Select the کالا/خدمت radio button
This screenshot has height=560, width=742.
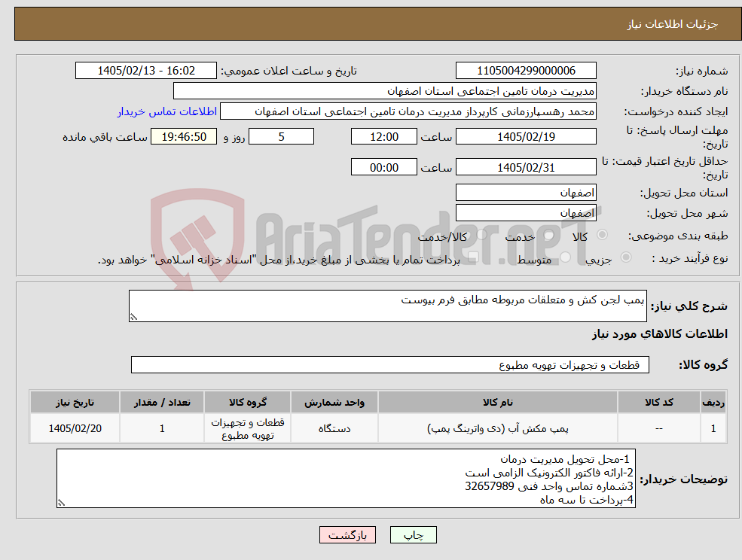(481, 235)
